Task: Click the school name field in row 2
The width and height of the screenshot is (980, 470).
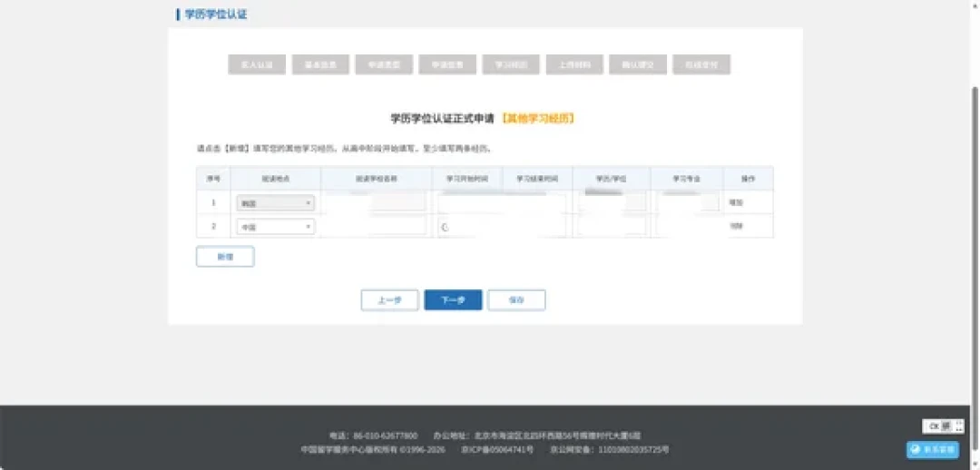Action: (376, 226)
